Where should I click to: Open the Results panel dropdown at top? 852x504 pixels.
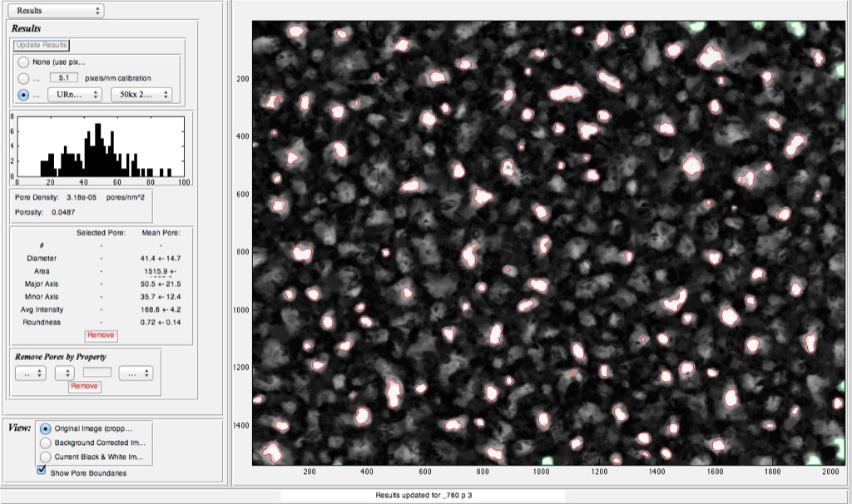point(56,10)
